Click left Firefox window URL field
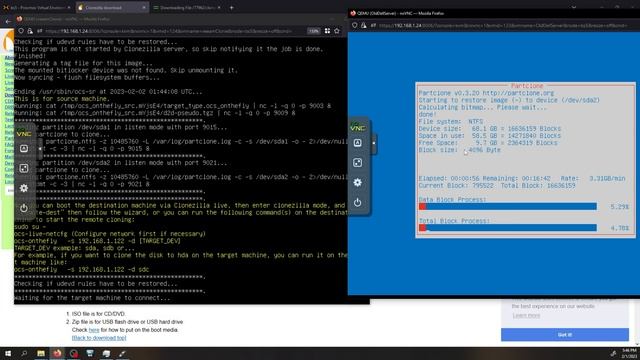 [169, 31]
